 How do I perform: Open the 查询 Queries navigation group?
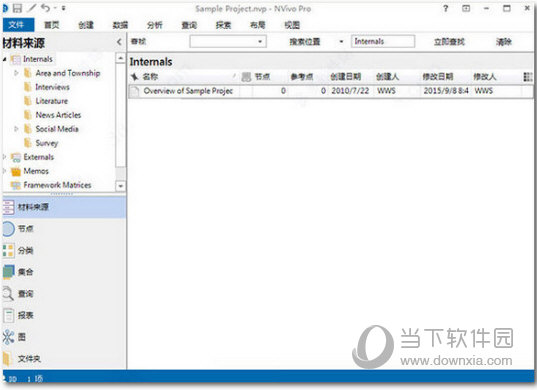(64, 293)
